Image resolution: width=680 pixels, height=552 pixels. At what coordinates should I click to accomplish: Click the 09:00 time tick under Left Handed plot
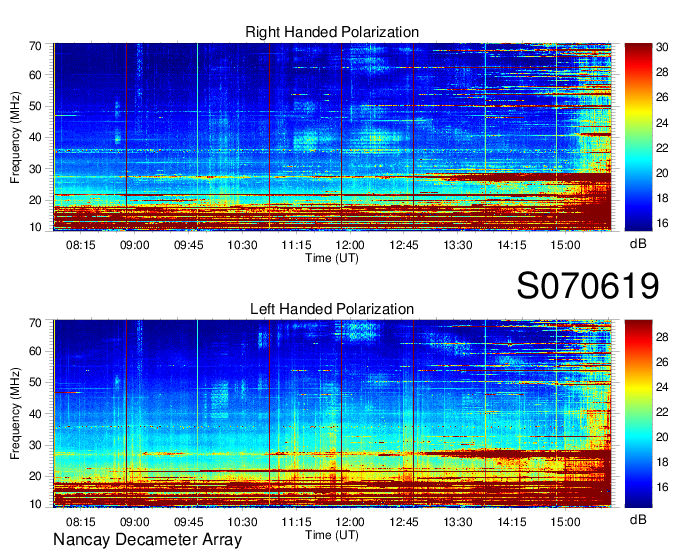pos(134,522)
